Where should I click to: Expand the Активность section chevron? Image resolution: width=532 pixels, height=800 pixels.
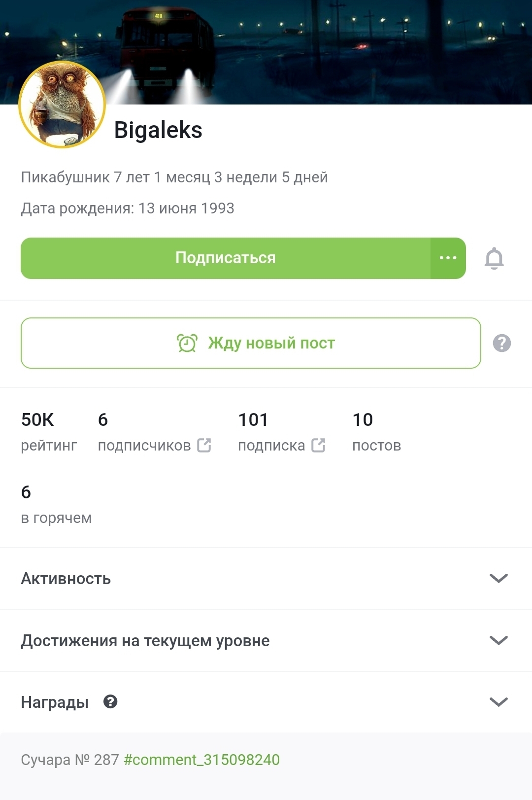[499, 578]
